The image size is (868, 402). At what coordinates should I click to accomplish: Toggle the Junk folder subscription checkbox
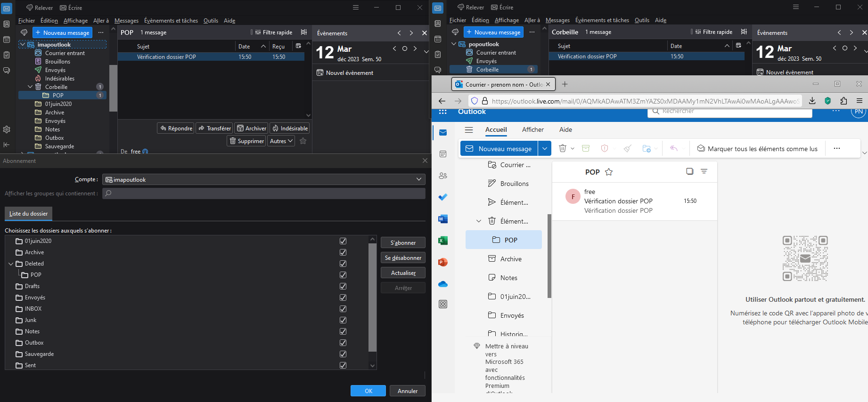click(x=343, y=320)
